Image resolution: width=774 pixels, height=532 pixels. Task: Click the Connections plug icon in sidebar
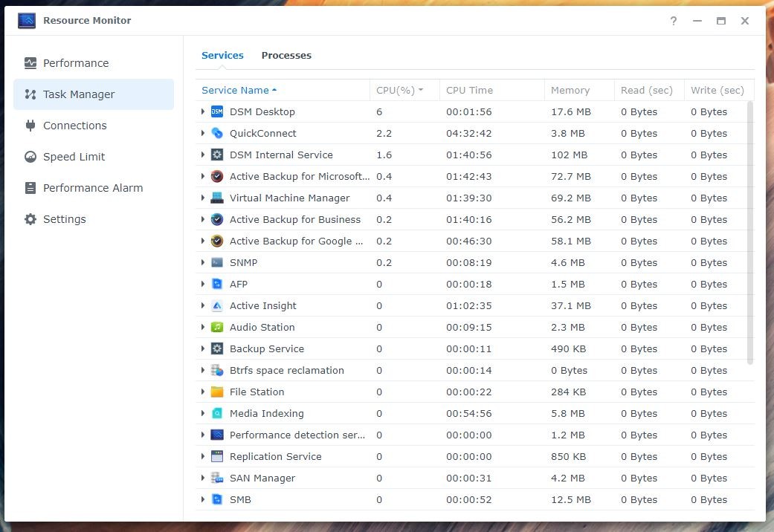(x=30, y=126)
